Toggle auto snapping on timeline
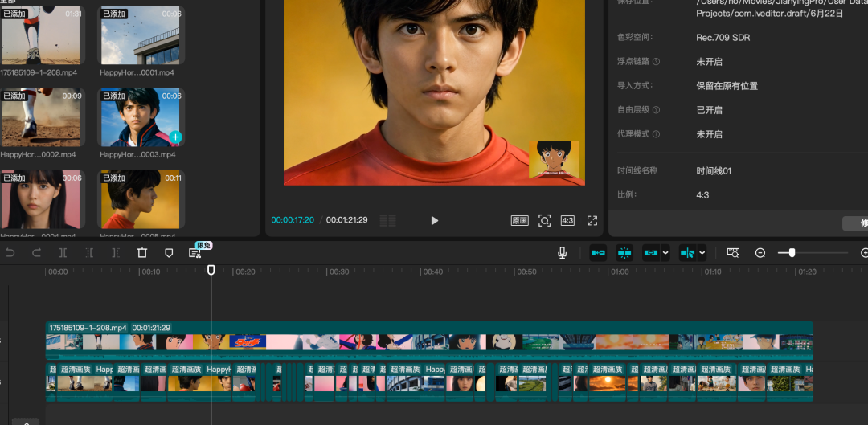868x425 pixels. 624,253
